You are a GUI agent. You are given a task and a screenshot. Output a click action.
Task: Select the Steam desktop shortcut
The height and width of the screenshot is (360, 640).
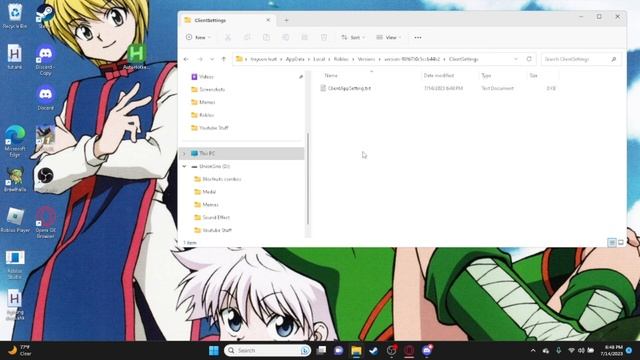point(45,16)
